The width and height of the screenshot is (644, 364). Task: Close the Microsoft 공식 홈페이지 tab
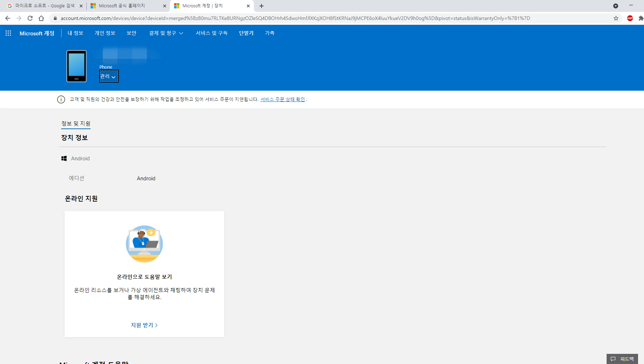165,6
